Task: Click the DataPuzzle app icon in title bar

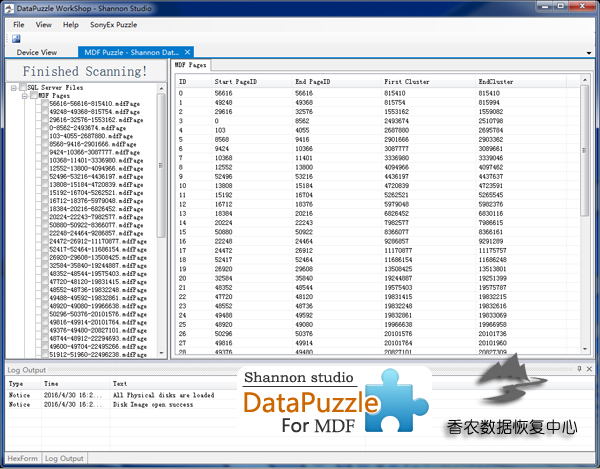Action: point(9,7)
